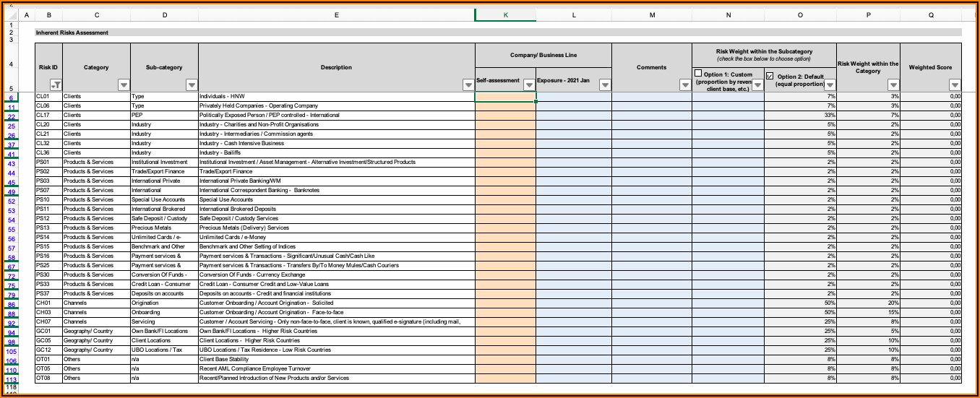Expand the Exposure - 2021 Jan filter dropdown
This screenshot has width=980, height=398.
(x=605, y=85)
